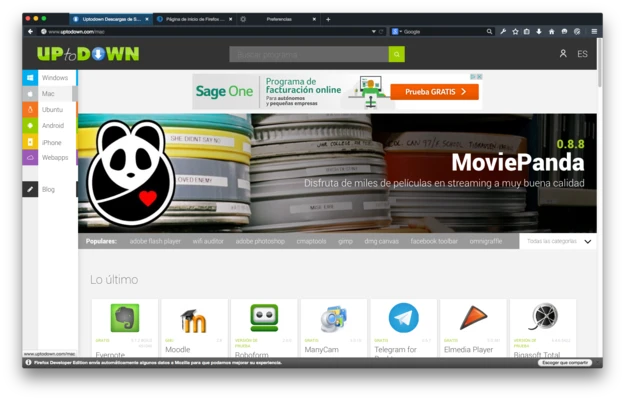Screen dimensions: 625x400
Task: Open a new tab with plus button
Action: click(328, 19)
